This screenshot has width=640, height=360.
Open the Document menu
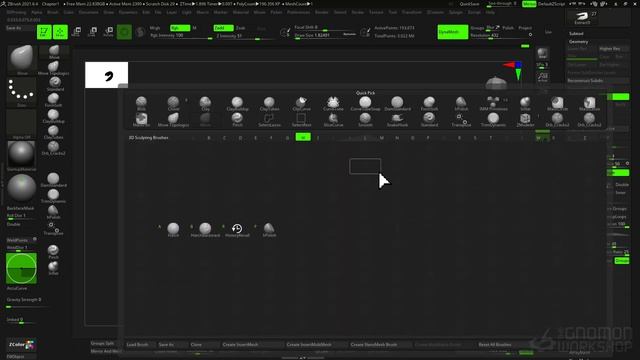click(x=88, y=12)
